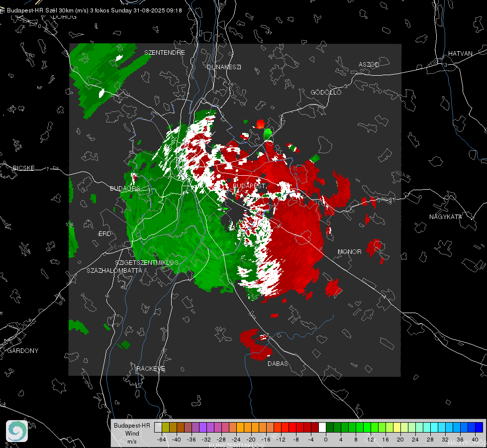Pick the light gray first legend swatch
The height and width of the screenshot is (448, 487).
click(x=158, y=428)
